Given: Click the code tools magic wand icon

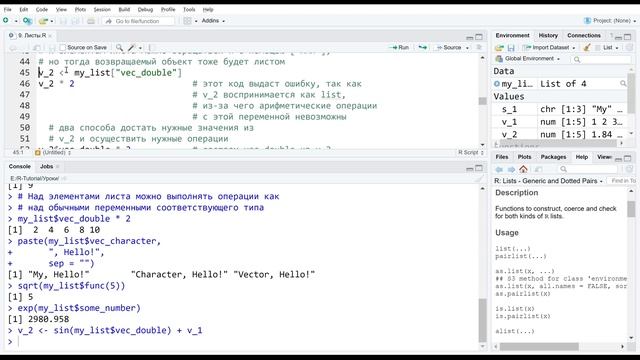Looking at the screenshot, I should point(131,48).
